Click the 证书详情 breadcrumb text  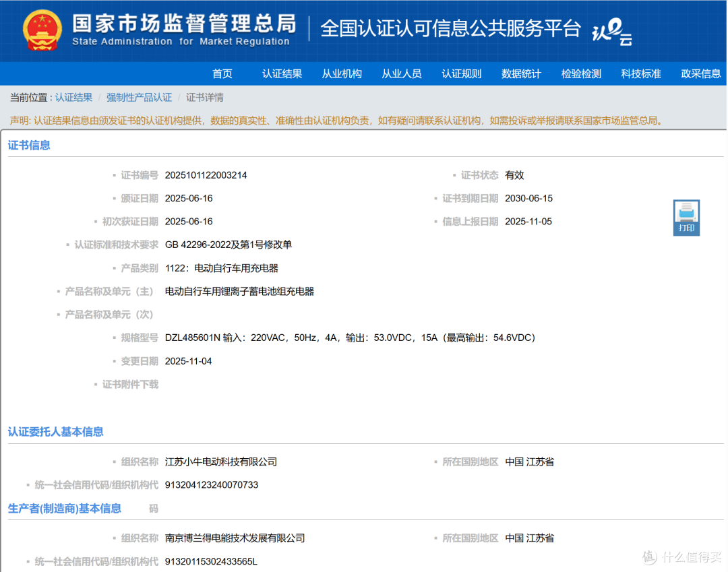tap(205, 98)
